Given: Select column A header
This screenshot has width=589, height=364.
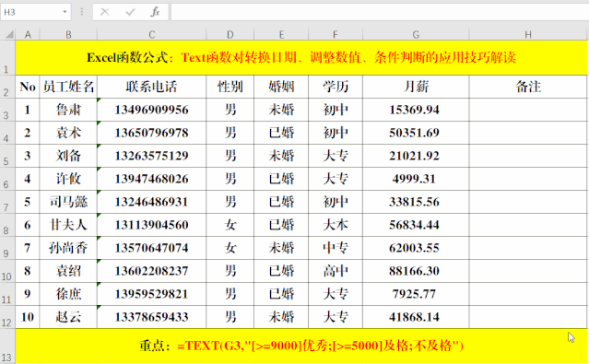Looking at the screenshot, I should pyautogui.click(x=28, y=35).
